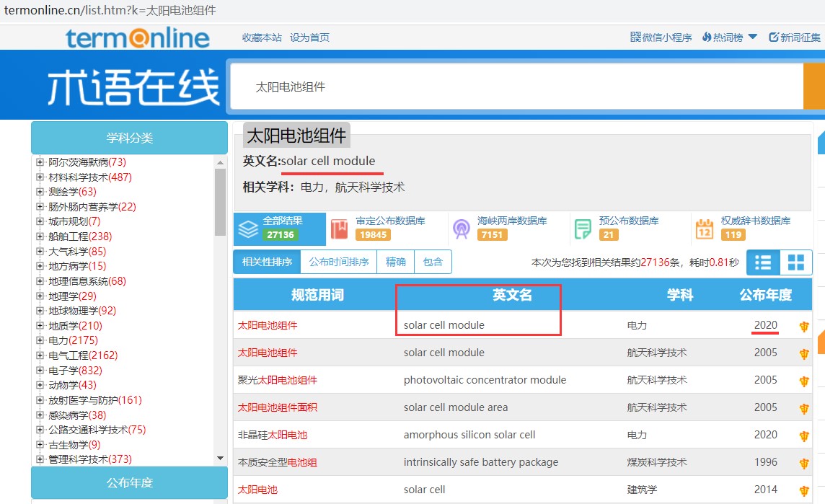Open the 热词榜 dropdown arrow
The height and width of the screenshot is (504, 825).
pyautogui.click(x=753, y=37)
